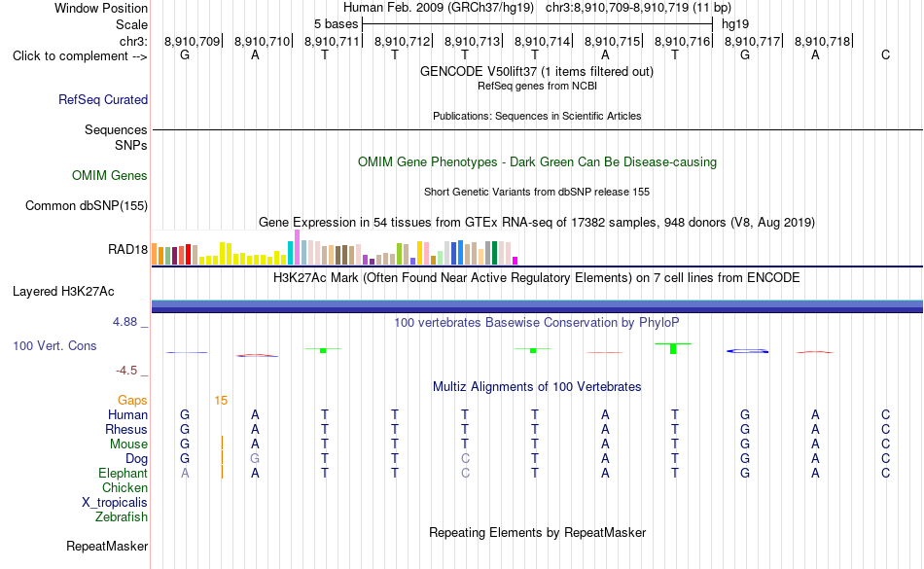The height and width of the screenshot is (569, 924).
Task: Click the Sequences track label
Action: (x=116, y=129)
